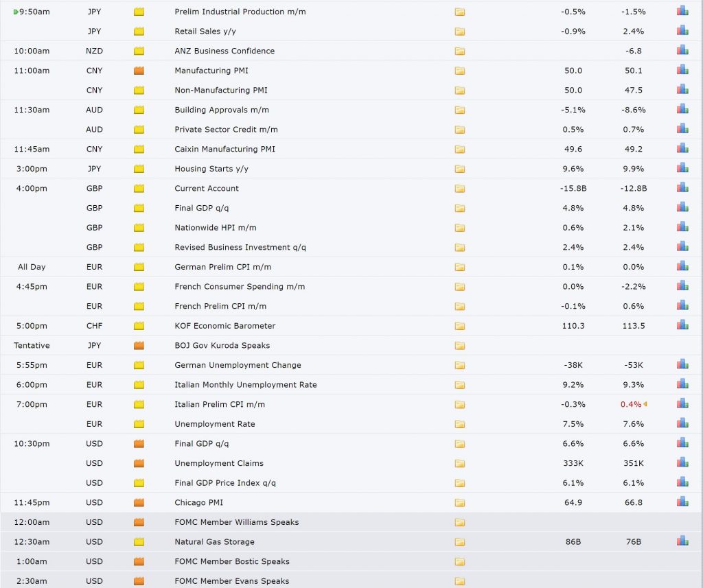Open detail folder for FOMC Member Williams Speaks
The height and width of the screenshot is (588, 703).
[459, 522]
